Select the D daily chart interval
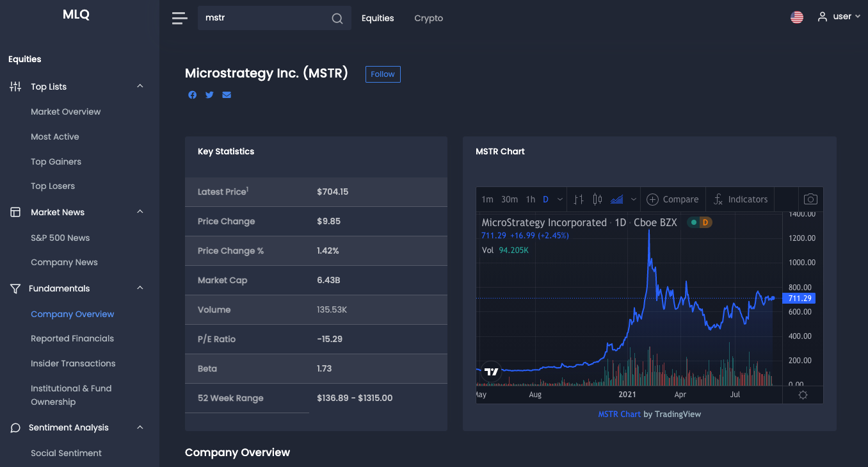Viewport: 868px width, 467px height. tap(546, 199)
